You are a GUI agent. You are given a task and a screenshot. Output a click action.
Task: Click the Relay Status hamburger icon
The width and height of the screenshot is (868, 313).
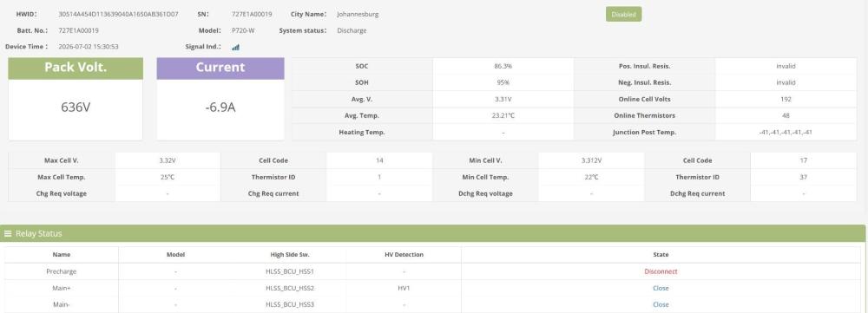tap(8, 233)
